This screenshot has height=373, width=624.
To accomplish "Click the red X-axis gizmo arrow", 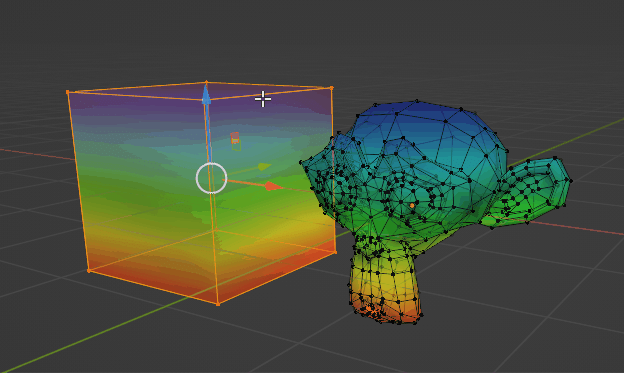I will tap(273, 186).
